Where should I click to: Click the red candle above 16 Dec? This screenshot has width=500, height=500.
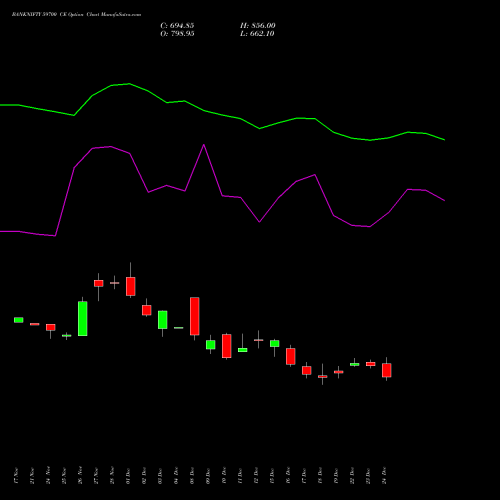(x=291, y=356)
